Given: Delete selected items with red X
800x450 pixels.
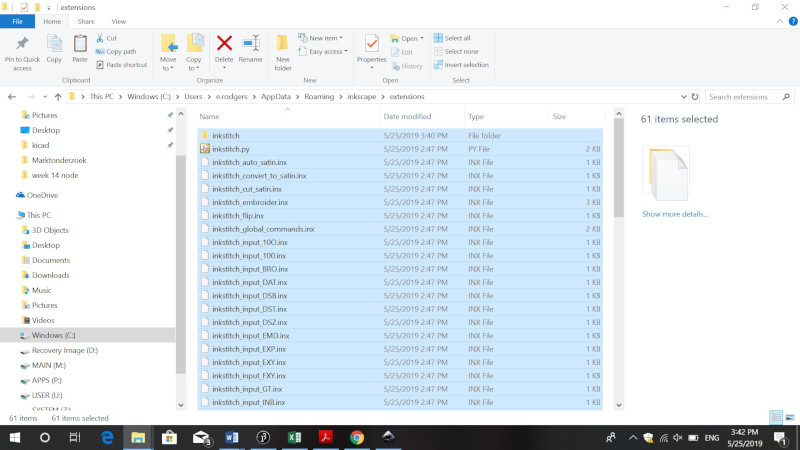Looking at the screenshot, I should click(x=224, y=43).
